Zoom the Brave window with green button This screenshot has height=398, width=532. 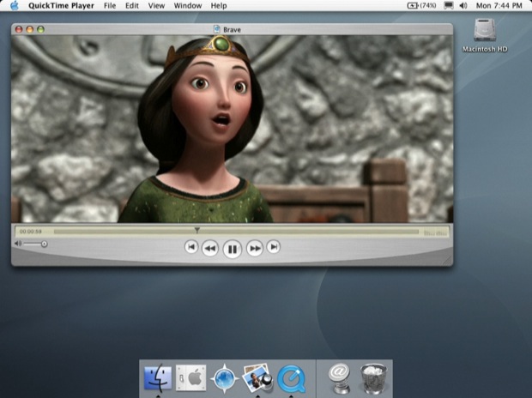coord(40,29)
